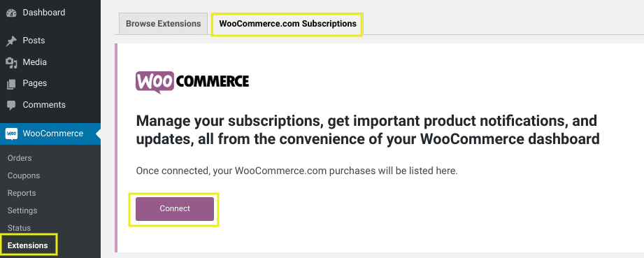The width and height of the screenshot is (644, 258).
Task: Click the WooCommerce menu arrow indicator
Action: click(x=98, y=134)
